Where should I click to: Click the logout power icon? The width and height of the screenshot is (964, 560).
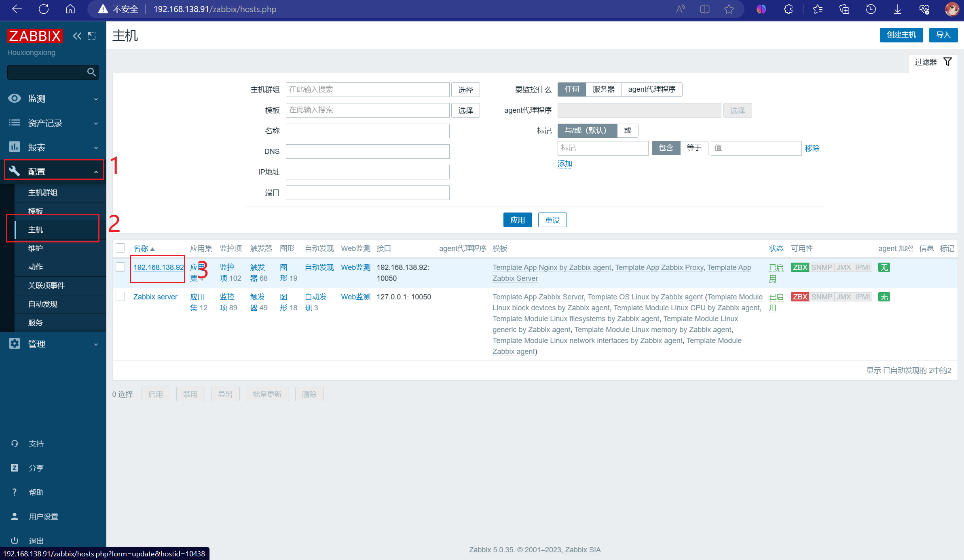15,541
